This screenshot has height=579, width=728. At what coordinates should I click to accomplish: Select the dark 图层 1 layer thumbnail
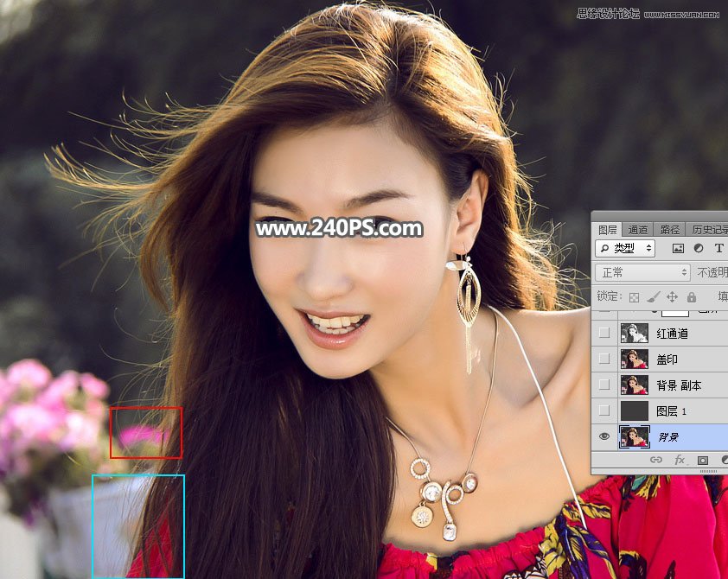[x=635, y=411]
